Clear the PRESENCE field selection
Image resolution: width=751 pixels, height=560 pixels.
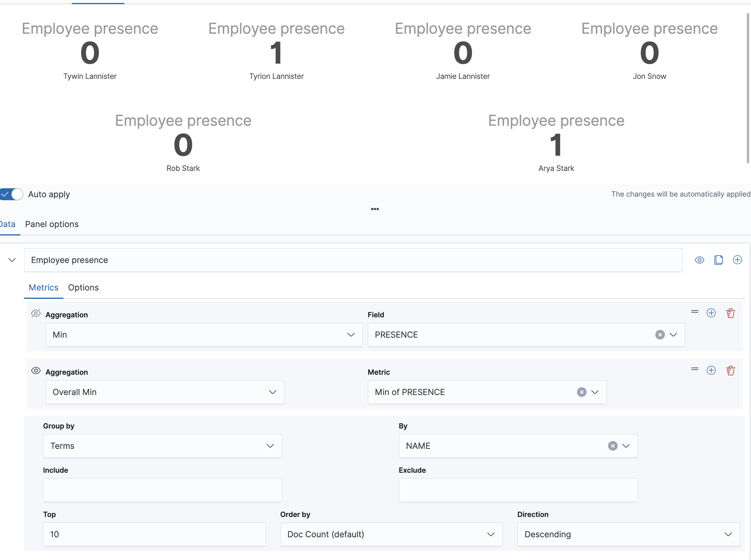660,335
